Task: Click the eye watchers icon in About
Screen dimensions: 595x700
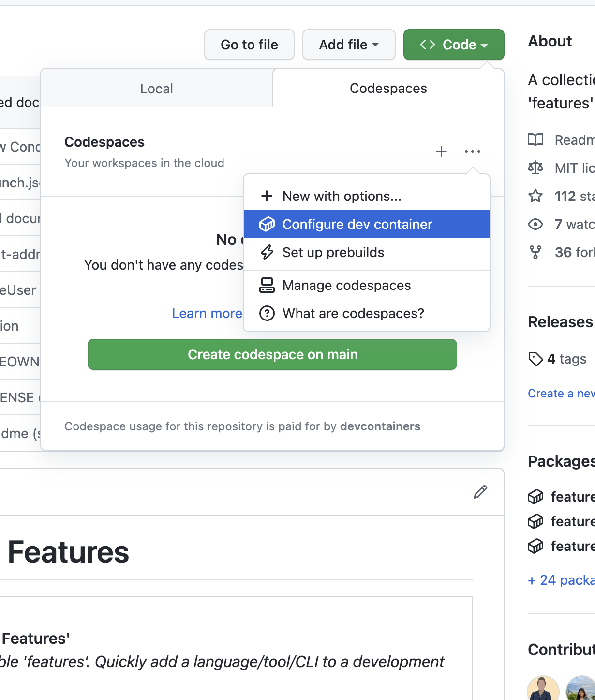Action: click(535, 224)
